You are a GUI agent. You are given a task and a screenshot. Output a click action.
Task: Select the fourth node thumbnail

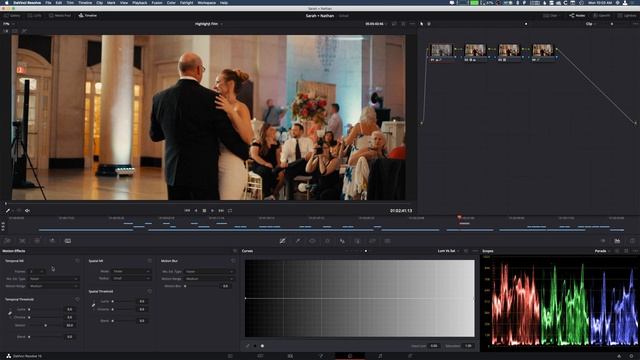click(542, 50)
